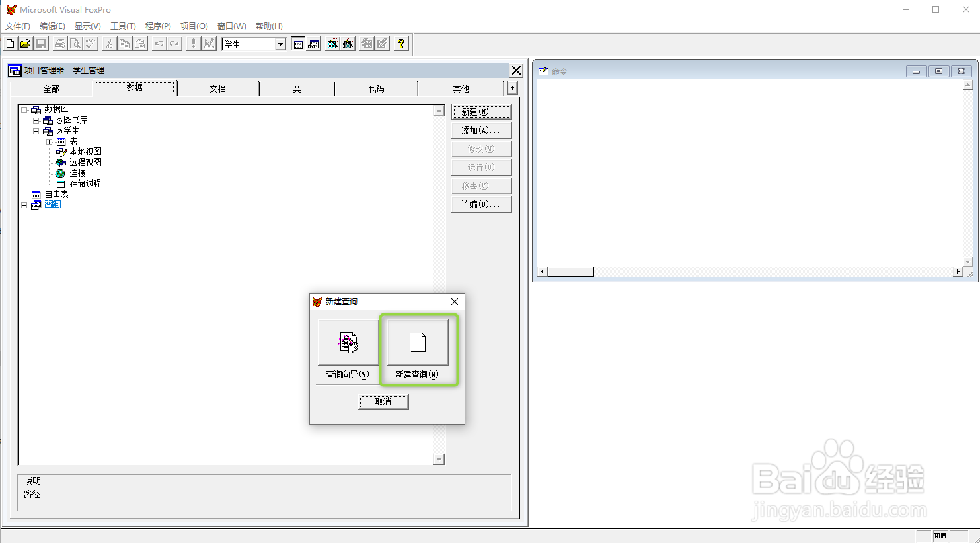
Task: Switch to the 文档 tab
Action: [x=218, y=89]
